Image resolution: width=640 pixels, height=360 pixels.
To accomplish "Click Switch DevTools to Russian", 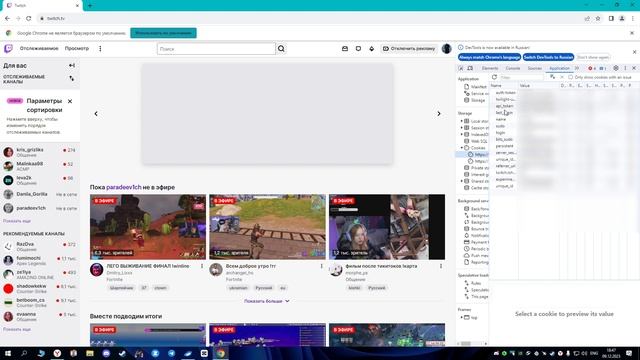I will [549, 57].
